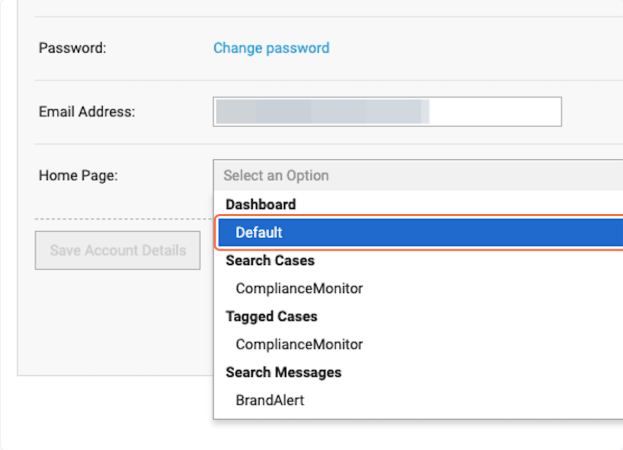This screenshot has height=450, width=623.
Task: Click the Search Cases group heading
Action: pos(270,261)
